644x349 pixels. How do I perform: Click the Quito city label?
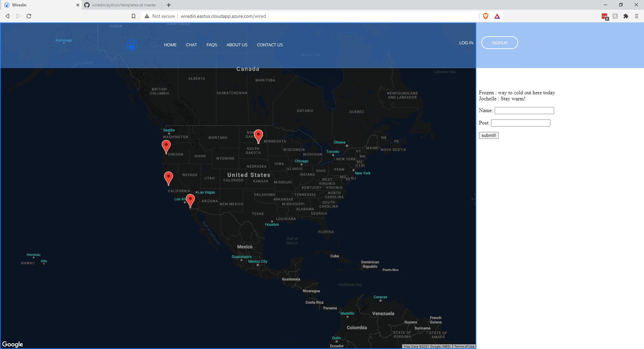(336, 338)
